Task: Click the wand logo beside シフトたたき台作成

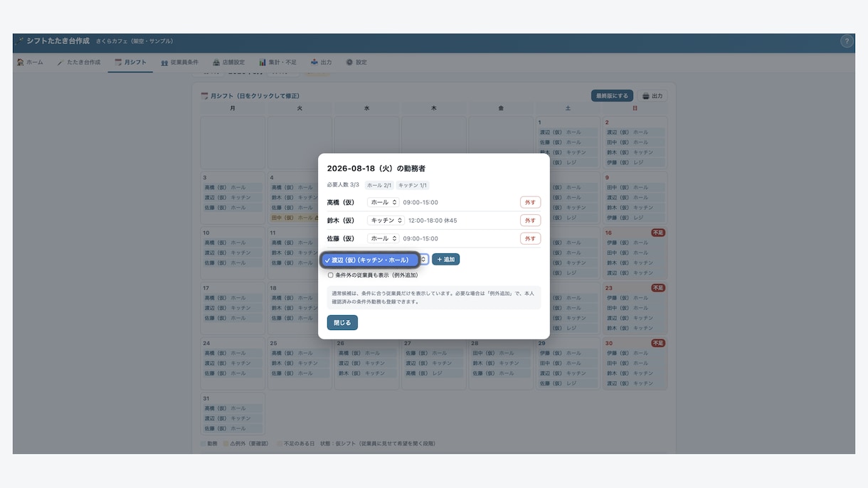Action: [x=19, y=41]
